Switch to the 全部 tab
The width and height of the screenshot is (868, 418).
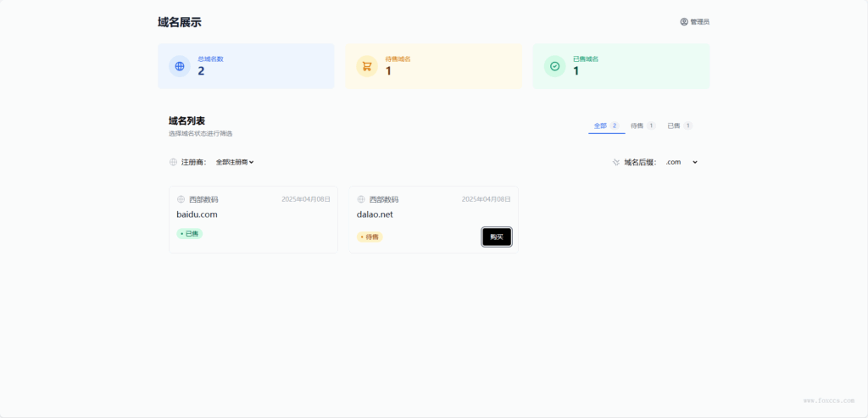pyautogui.click(x=606, y=125)
